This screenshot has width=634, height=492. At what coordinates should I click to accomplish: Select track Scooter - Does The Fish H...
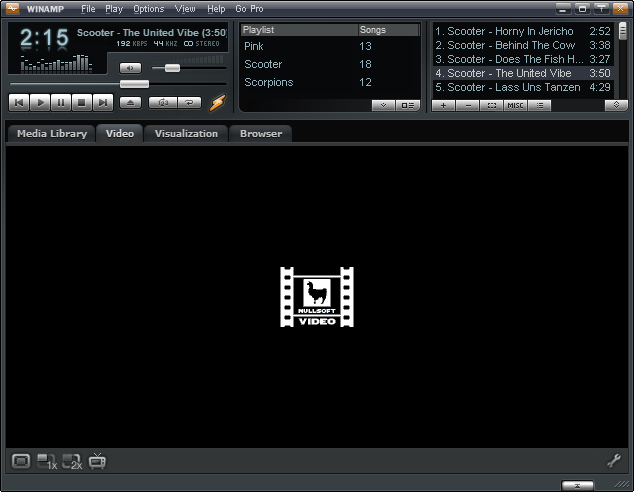click(523, 59)
